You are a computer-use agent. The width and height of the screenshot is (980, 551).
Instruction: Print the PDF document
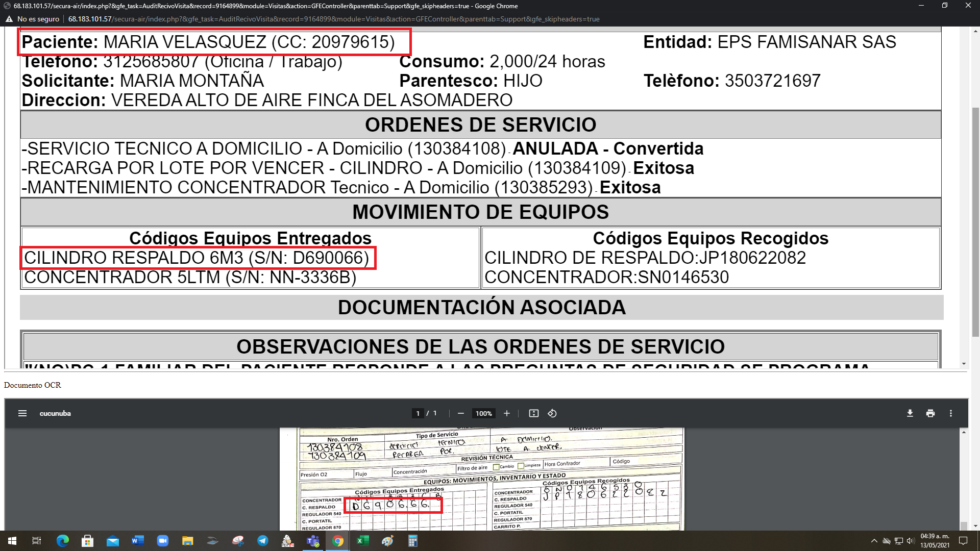(x=930, y=413)
